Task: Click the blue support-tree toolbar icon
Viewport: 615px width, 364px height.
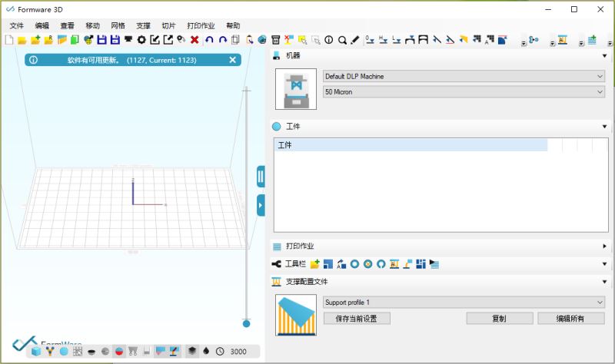Action: [534, 40]
